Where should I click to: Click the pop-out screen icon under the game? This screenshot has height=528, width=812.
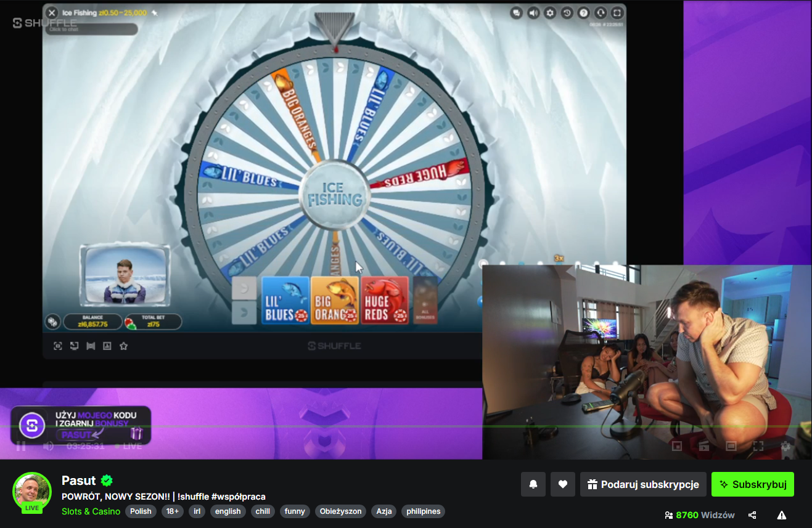tap(74, 346)
